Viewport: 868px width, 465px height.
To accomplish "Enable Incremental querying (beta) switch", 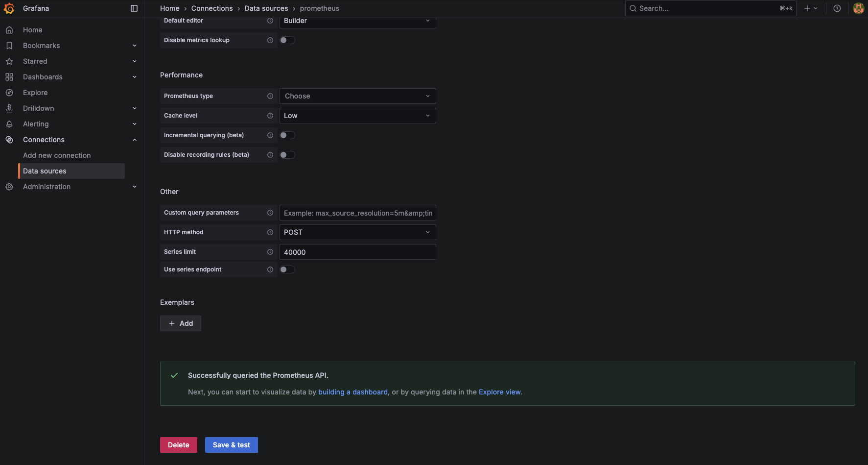I will coord(287,135).
